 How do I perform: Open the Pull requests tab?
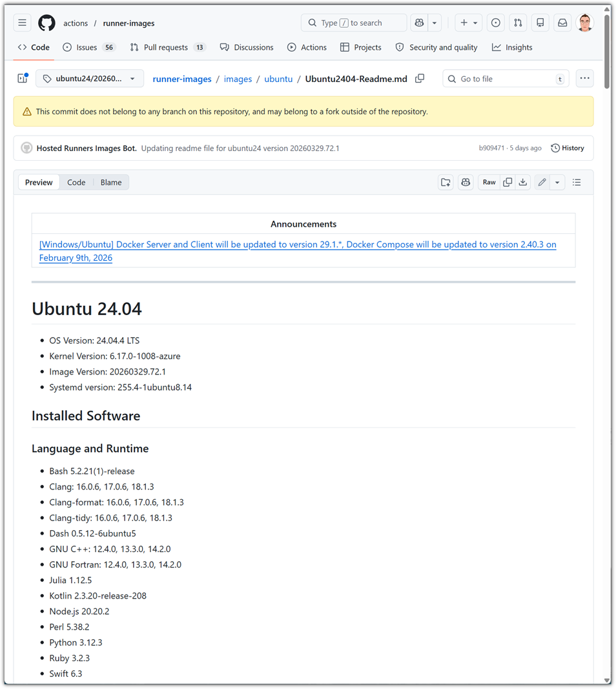(167, 47)
